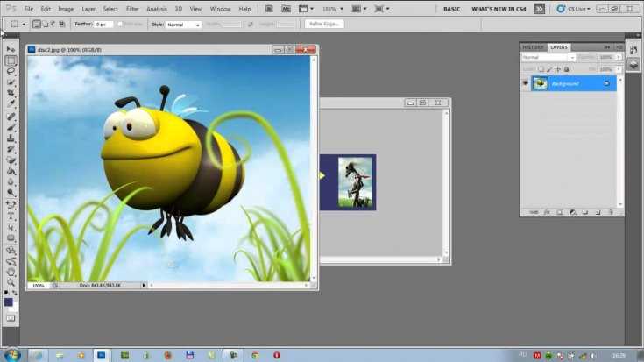
Task: Choose Add to selection mode
Action: [45, 25]
